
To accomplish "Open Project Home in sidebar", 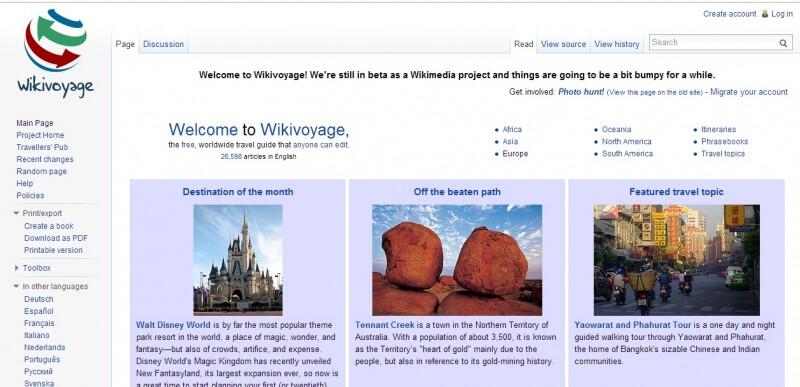I will pos(40,135).
